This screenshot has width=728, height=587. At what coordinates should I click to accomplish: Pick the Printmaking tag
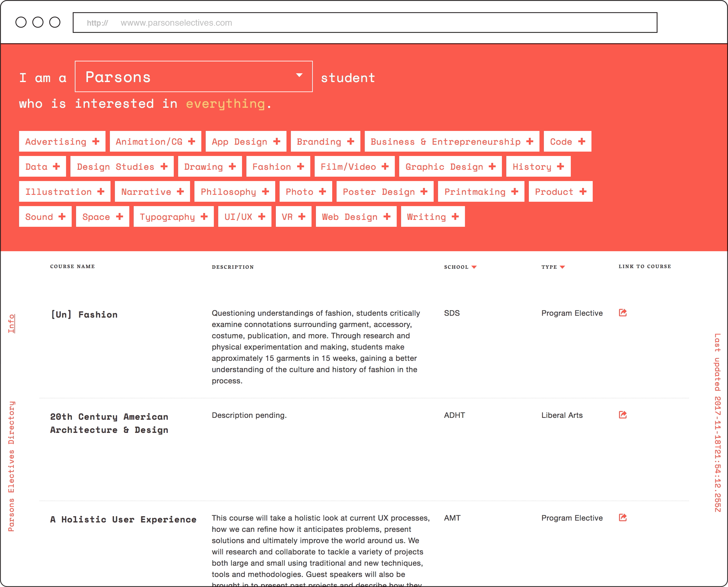click(481, 191)
